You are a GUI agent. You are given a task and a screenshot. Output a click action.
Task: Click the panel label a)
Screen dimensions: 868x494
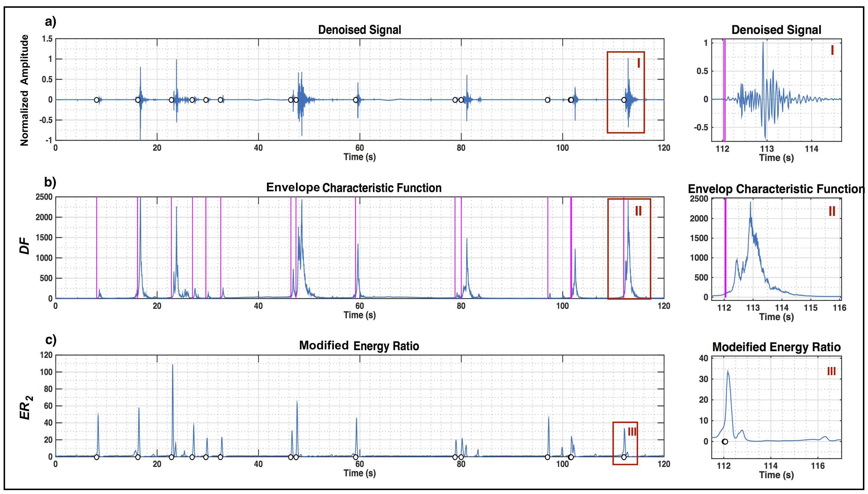pos(51,22)
